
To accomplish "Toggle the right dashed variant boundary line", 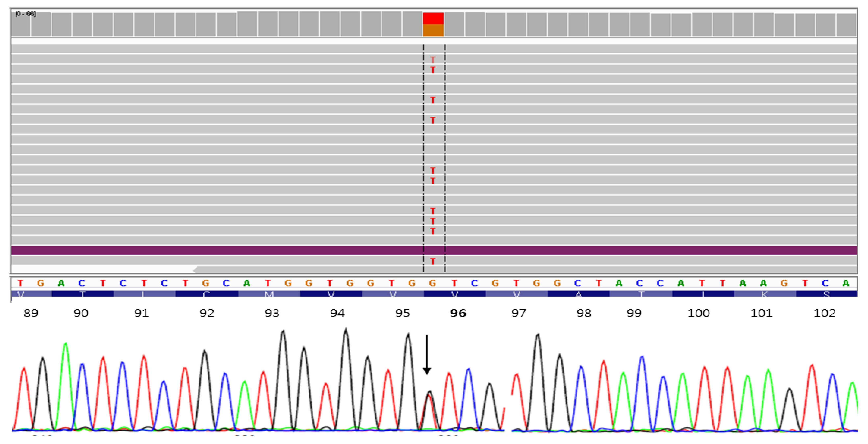I will 445,151.
